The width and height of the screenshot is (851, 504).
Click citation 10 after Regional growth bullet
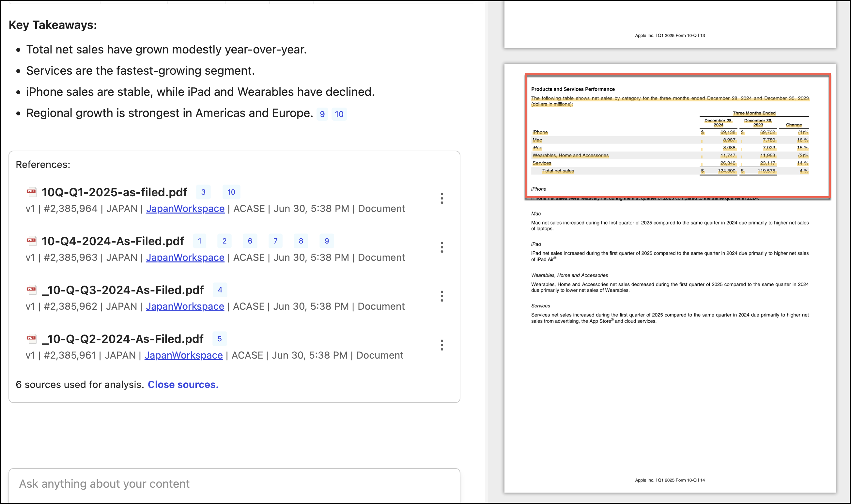click(339, 114)
